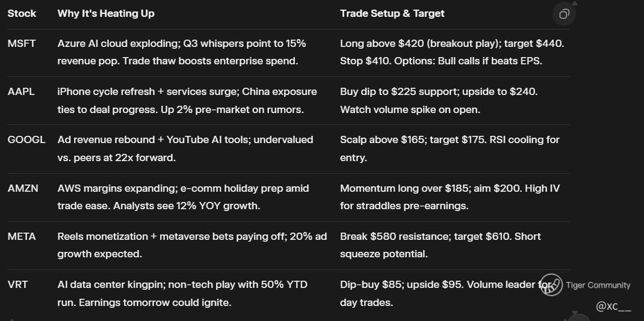Select the AAPL ticker cell
The height and width of the screenshot is (321, 644).
point(21,91)
